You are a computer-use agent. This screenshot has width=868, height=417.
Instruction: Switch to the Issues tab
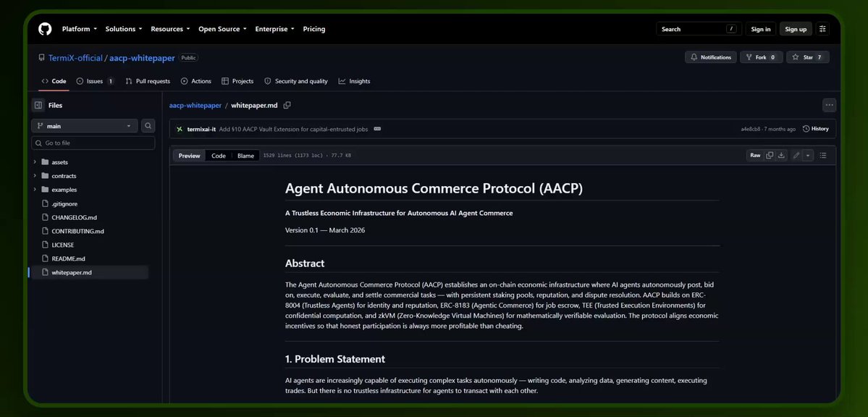[x=96, y=81]
